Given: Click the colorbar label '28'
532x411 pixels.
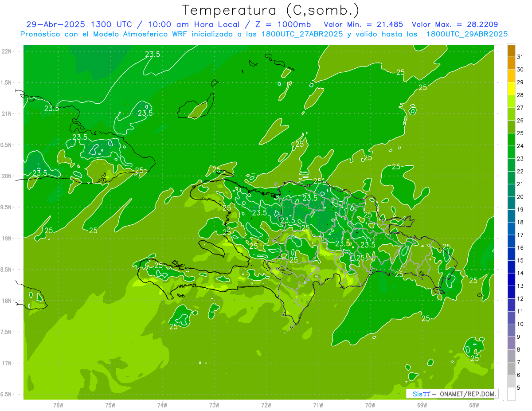Looking at the screenshot, I should tap(520, 95).
